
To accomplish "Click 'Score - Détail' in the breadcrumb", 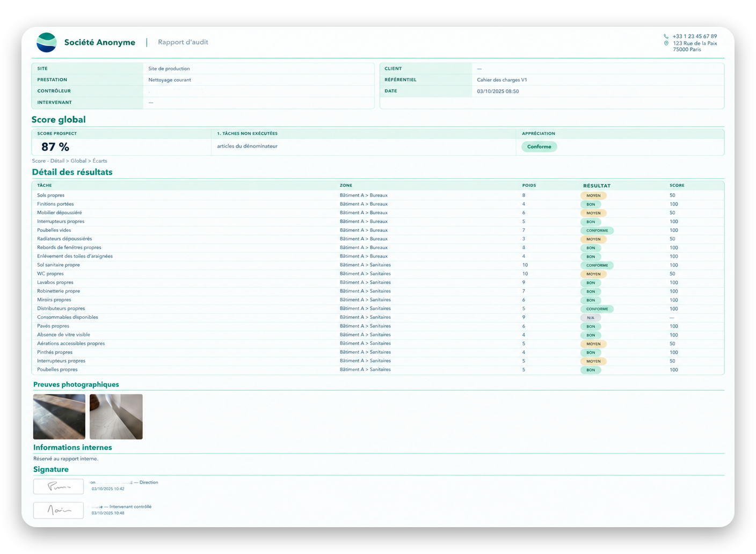I will click(x=48, y=161).
